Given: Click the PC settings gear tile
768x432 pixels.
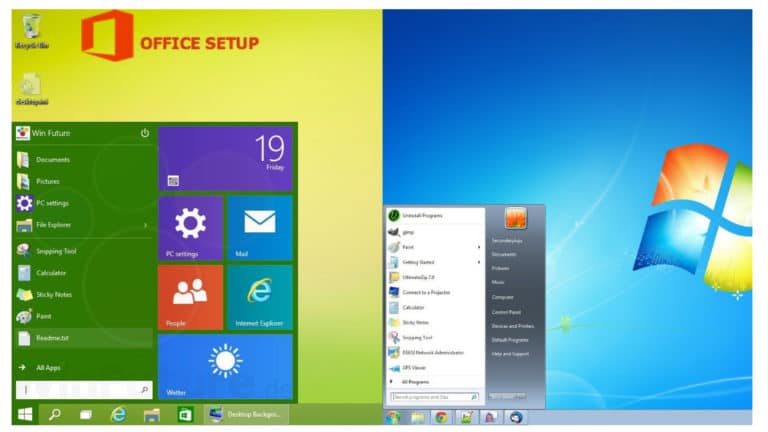Looking at the screenshot, I should [x=190, y=228].
